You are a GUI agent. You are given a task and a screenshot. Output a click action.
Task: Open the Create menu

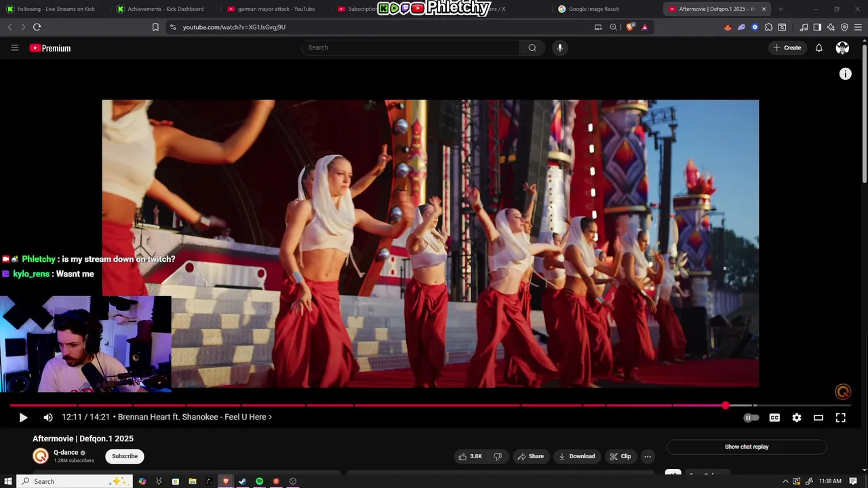pyautogui.click(x=787, y=47)
